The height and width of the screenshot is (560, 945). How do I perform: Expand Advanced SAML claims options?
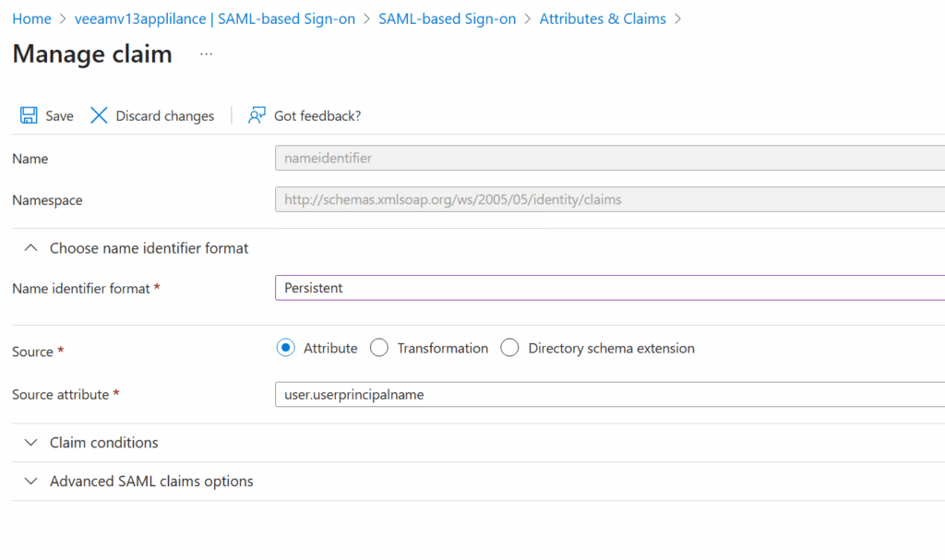(x=31, y=482)
